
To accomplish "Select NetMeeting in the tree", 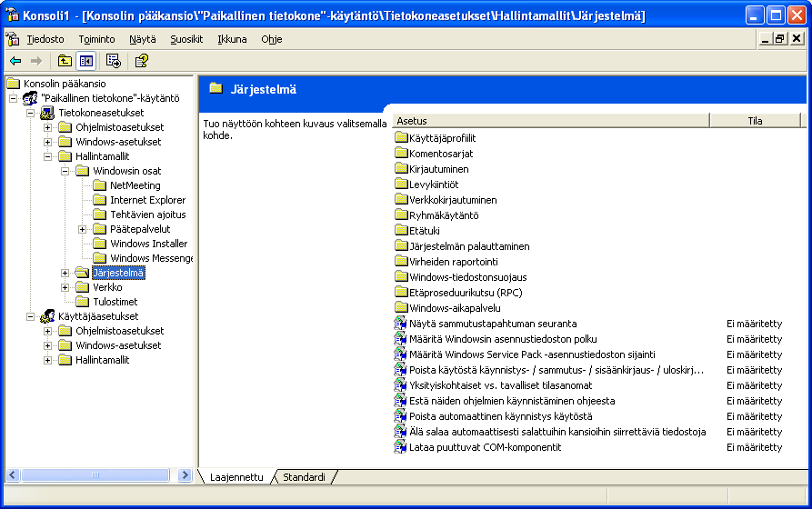I will 135,185.
